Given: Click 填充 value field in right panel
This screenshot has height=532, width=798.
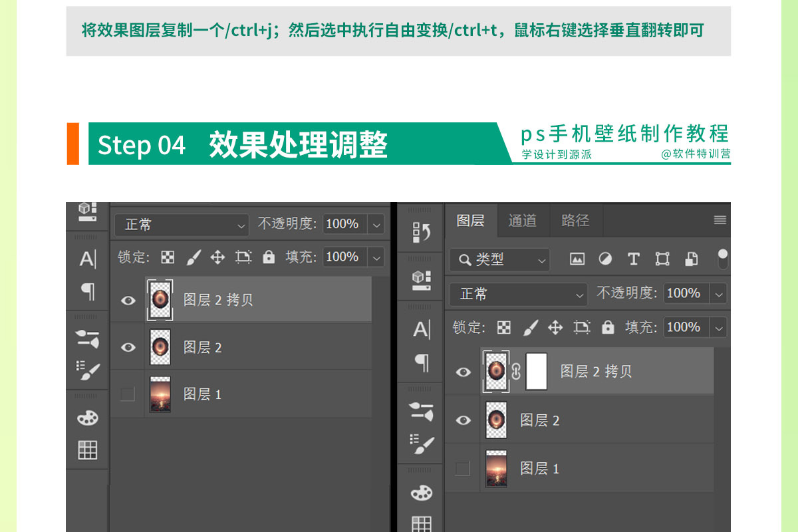Looking at the screenshot, I should tap(684, 327).
